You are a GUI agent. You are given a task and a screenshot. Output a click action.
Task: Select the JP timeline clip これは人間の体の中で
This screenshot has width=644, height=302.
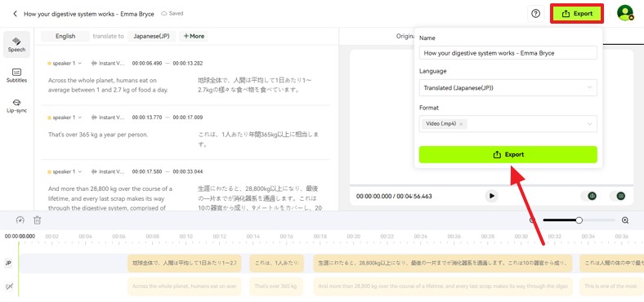coord(612,263)
